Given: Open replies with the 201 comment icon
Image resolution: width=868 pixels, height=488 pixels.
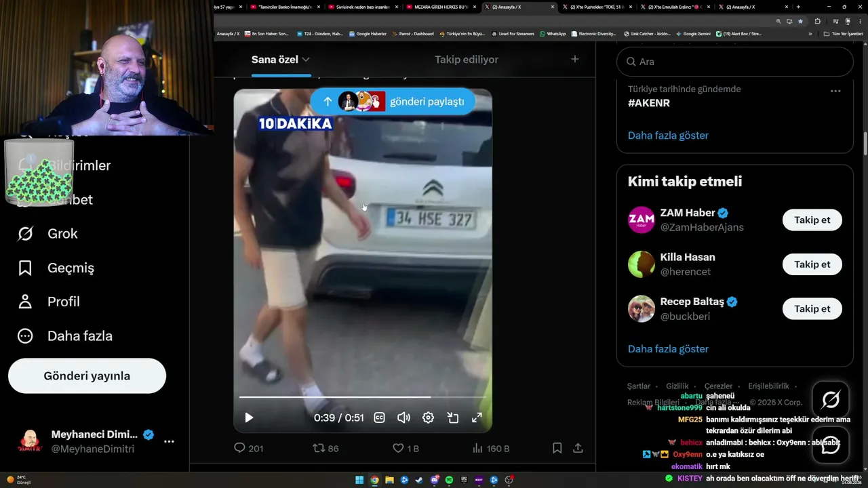Looking at the screenshot, I should tap(248, 448).
